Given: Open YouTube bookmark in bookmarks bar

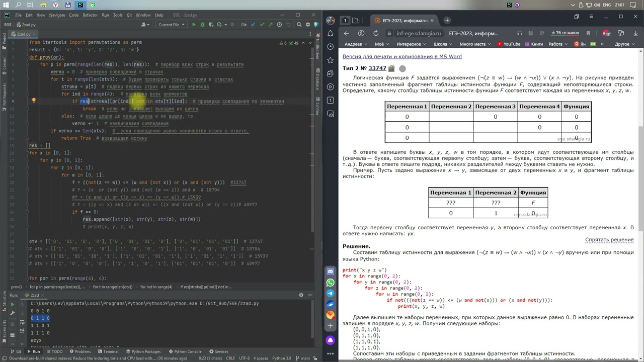Looking at the screenshot, I should tap(509, 44).
